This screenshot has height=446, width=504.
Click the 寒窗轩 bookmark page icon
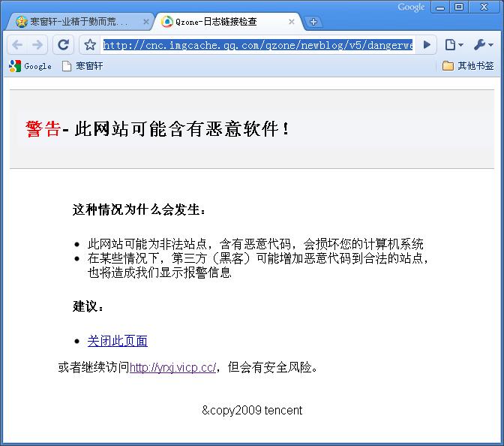67,66
